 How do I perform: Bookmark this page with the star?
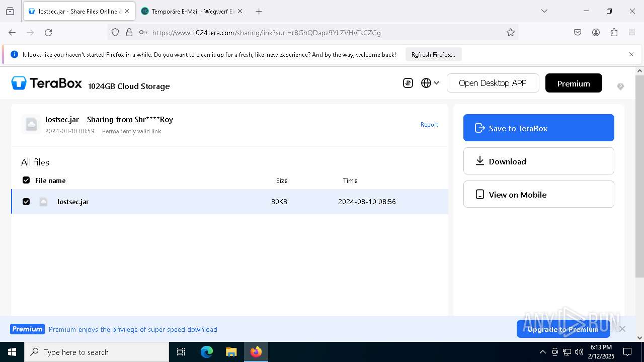pos(511,32)
